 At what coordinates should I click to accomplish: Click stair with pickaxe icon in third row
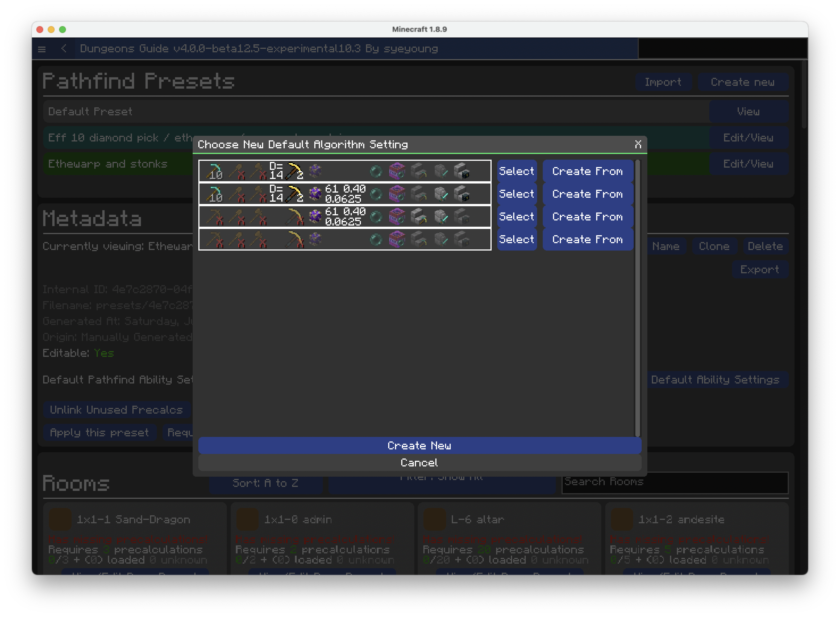click(419, 217)
